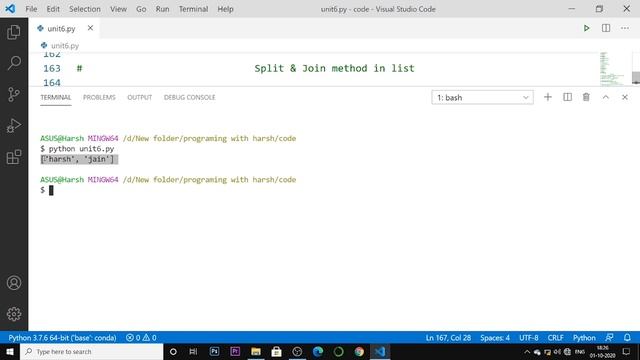Image resolution: width=640 pixels, height=360 pixels.
Task: Switch to the PROBLEMS tab
Action: click(x=99, y=97)
